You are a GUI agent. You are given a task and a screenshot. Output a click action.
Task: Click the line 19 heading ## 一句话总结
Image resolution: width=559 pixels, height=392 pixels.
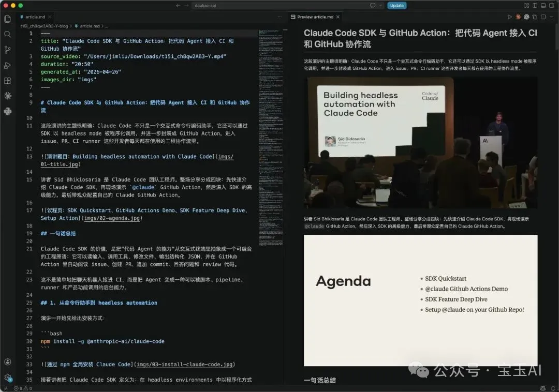(58, 234)
